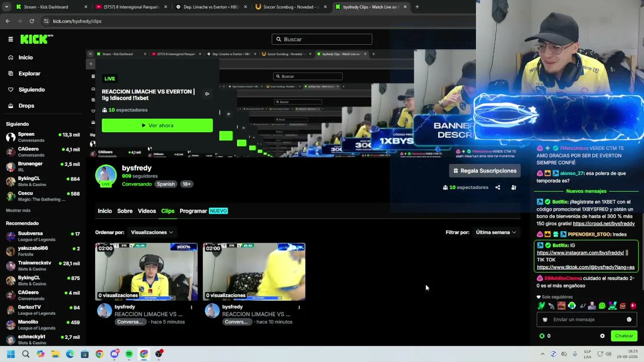The height and width of the screenshot is (362, 644).
Task: Click the Regala Suscripciones button
Action: click(485, 171)
